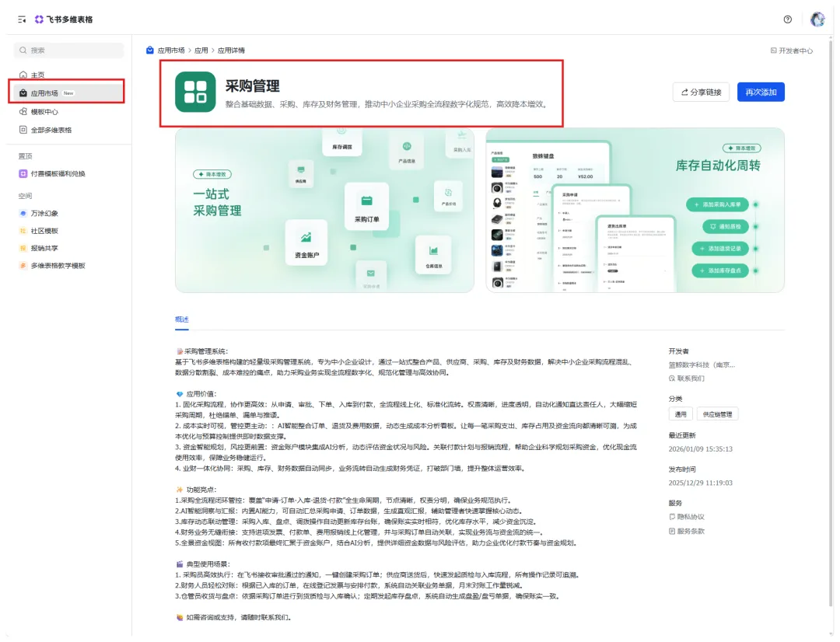The height and width of the screenshot is (642, 840).
Task: Click the 通用 category tag
Action: pyautogui.click(x=681, y=414)
